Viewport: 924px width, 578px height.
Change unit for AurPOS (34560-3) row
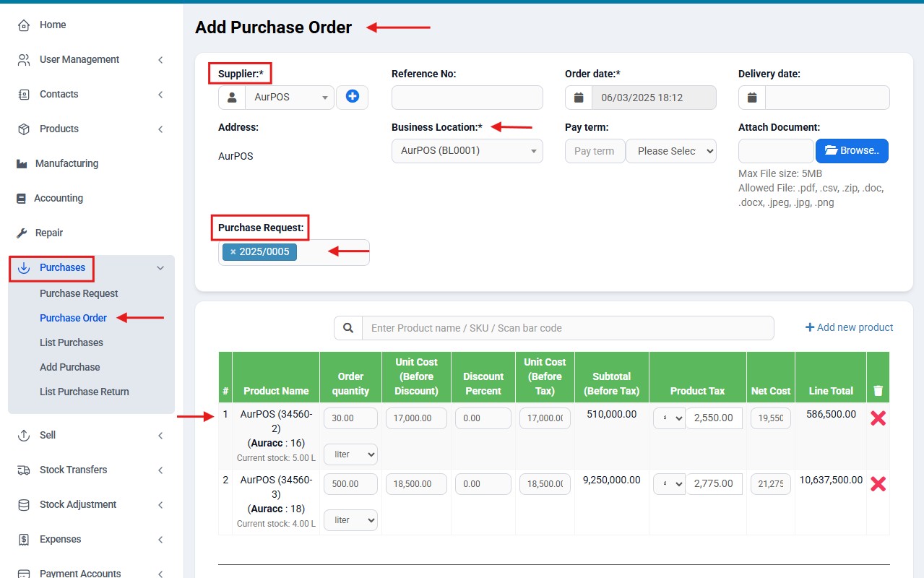(350, 519)
